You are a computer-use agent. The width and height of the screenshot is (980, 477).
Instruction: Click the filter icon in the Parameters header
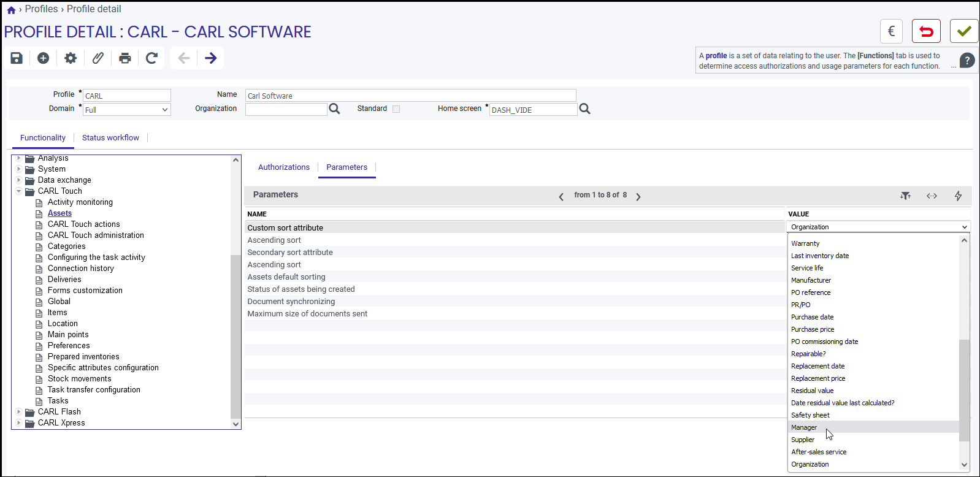[x=905, y=196]
